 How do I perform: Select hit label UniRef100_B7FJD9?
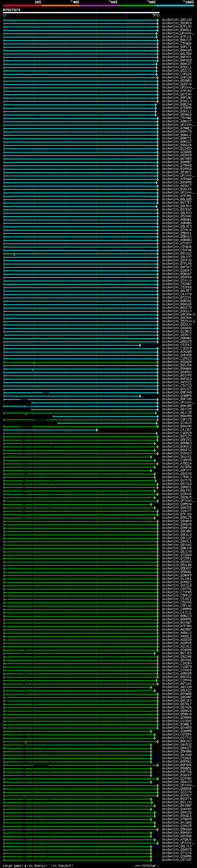177,515
